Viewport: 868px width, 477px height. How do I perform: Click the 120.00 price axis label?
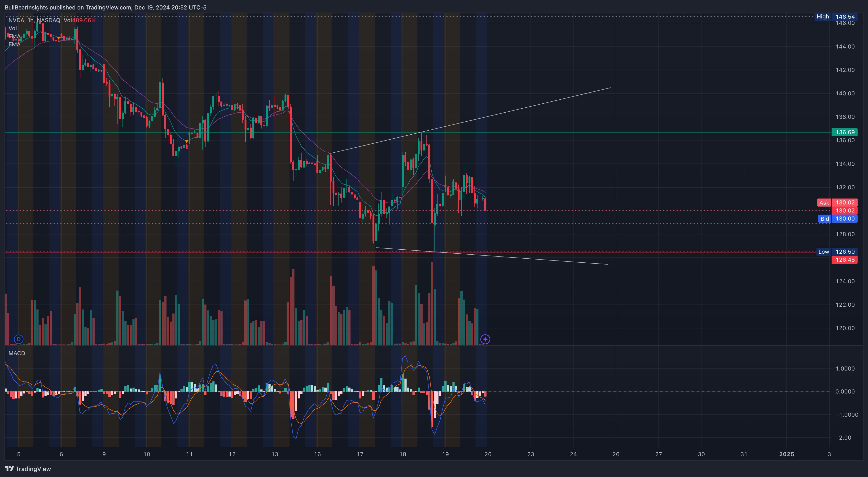point(845,328)
